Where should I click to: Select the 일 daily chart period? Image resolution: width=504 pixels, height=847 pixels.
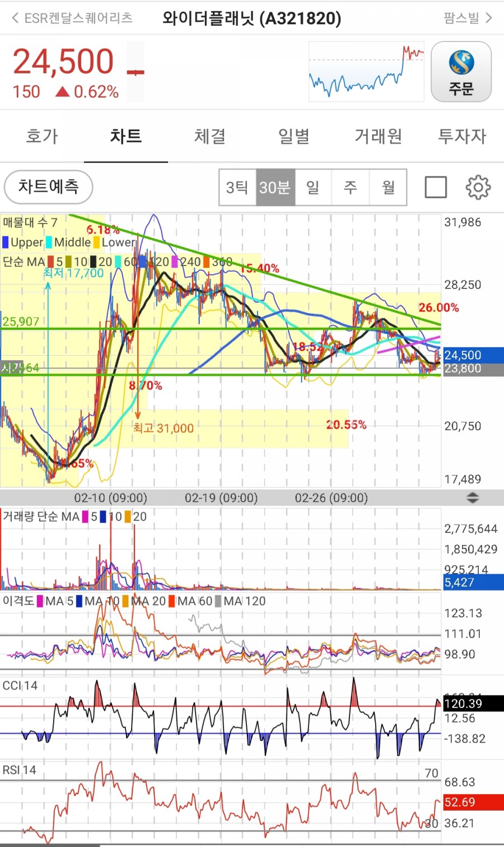313,187
